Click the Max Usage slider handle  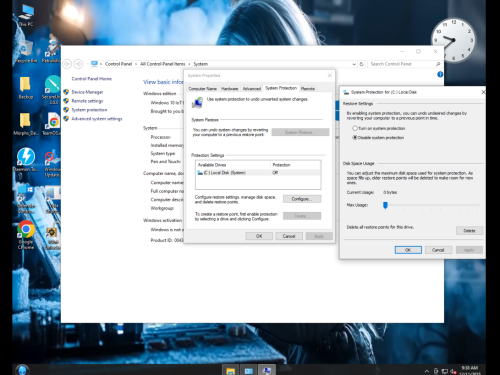385,205
